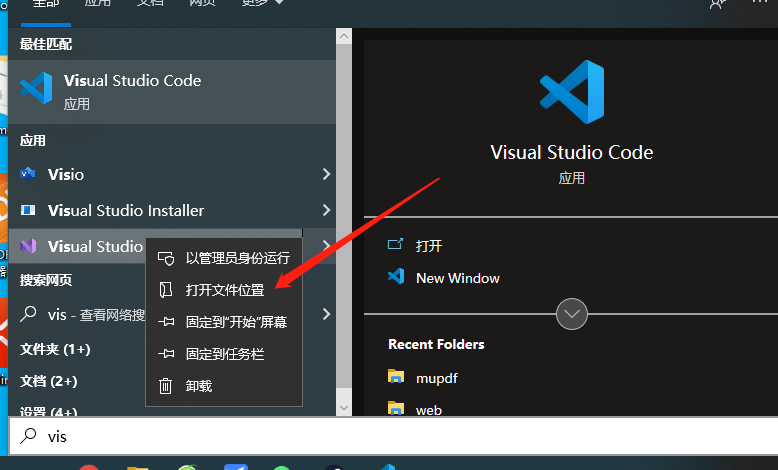Open the web recent folder

(x=429, y=410)
